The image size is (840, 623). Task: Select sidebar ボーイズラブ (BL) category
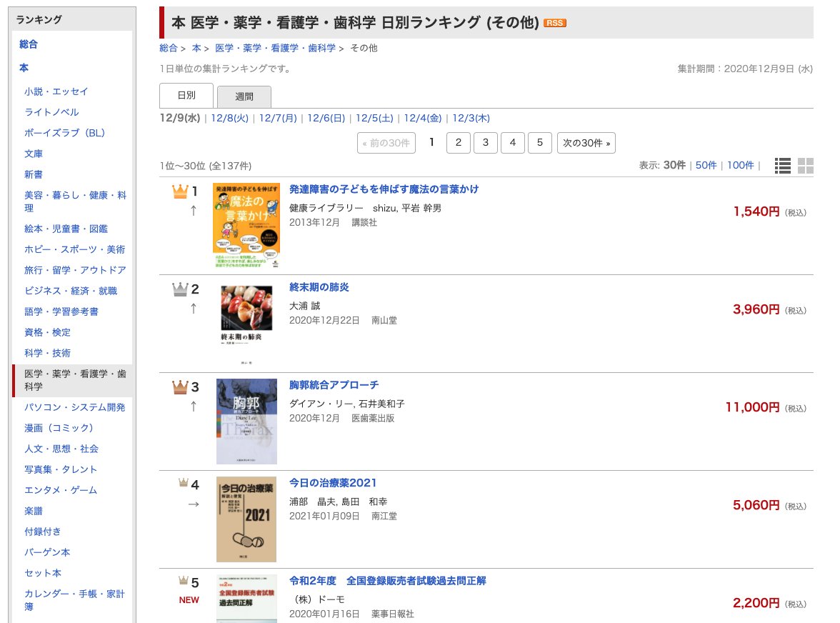tap(65, 133)
